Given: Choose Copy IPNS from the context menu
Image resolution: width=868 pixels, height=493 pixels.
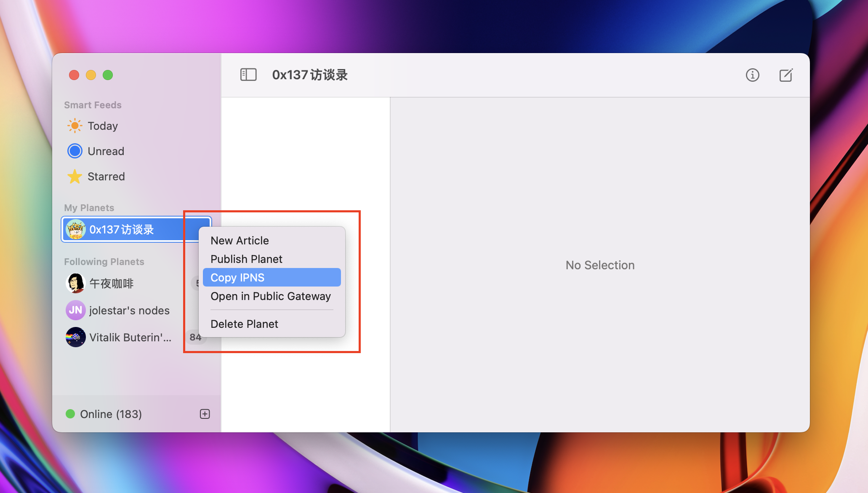Looking at the screenshot, I should point(272,278).
